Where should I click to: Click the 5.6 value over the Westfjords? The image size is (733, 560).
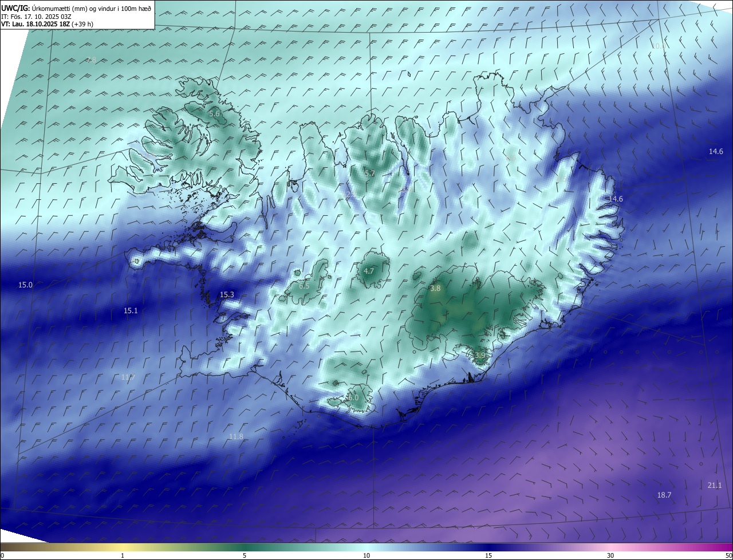pyautogui.click(x=214, y=114)
